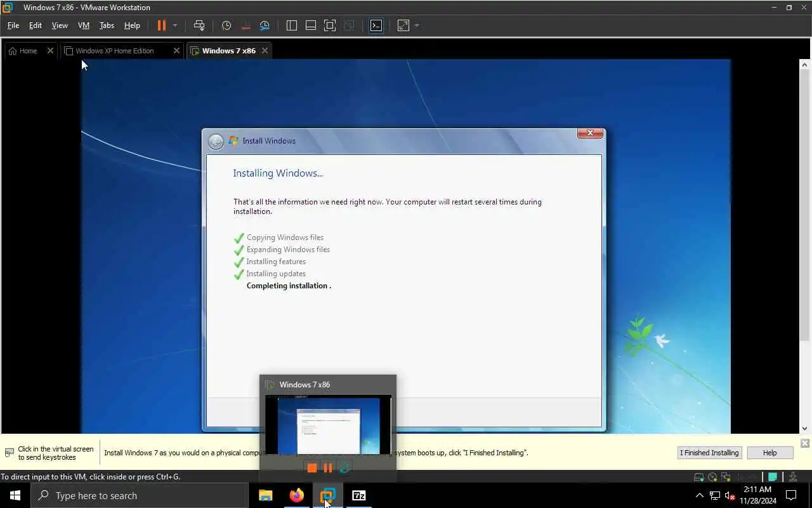Viewport: 812px width, 508px height.
Task: Click the muted volume tray icon
Action: coord(730,495)
